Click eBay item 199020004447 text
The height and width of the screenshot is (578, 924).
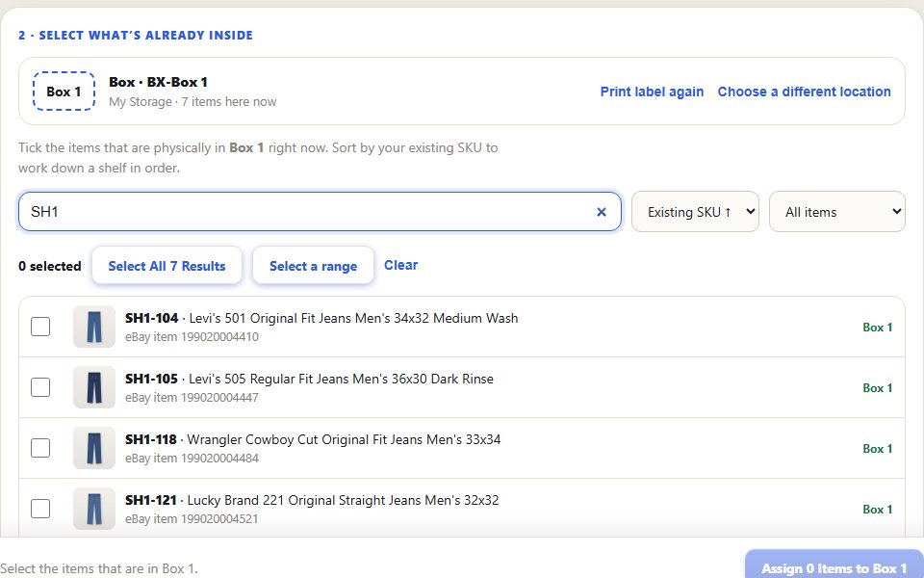pos(192,398)
